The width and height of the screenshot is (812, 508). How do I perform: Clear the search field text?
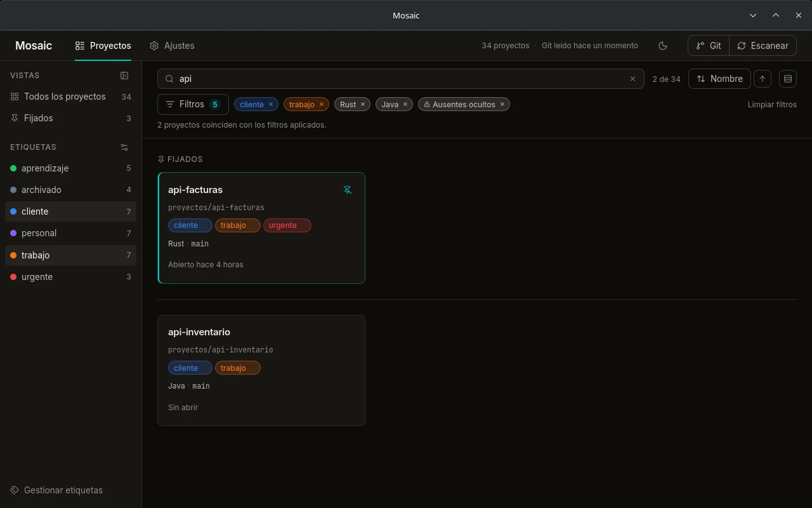pos(632,79)
